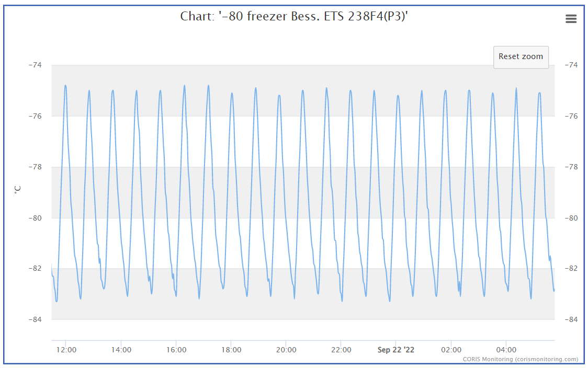
Task: Click the -80 gridline band
Action: coord(262,218)
